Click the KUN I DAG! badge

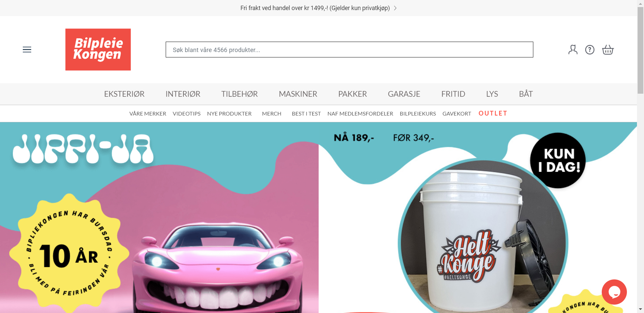[558, 161]
